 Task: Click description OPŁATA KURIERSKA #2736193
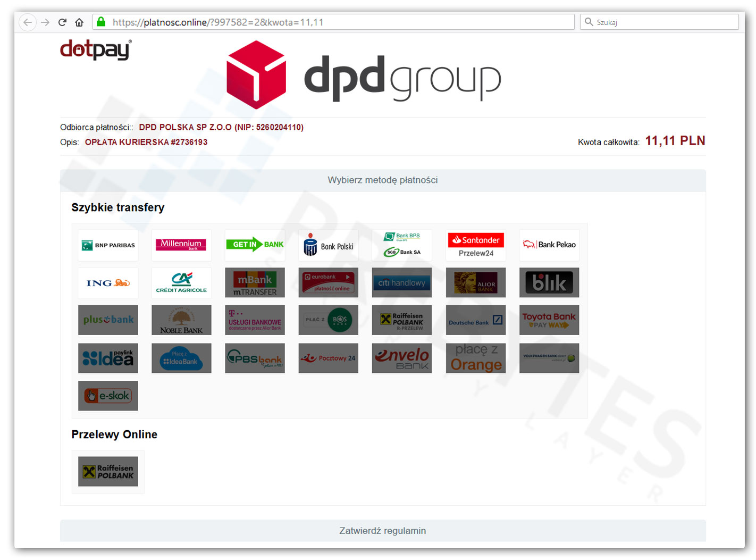pyautogui.click(x=146, y=142)
